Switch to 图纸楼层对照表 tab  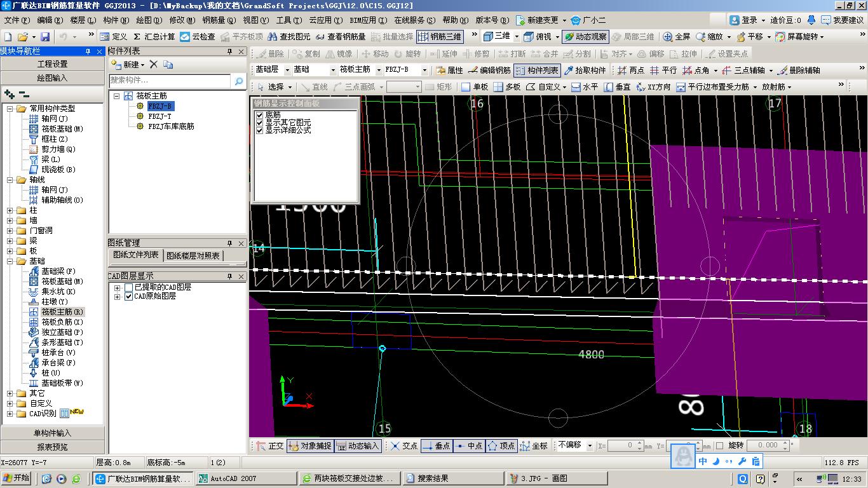pos(194,255)
